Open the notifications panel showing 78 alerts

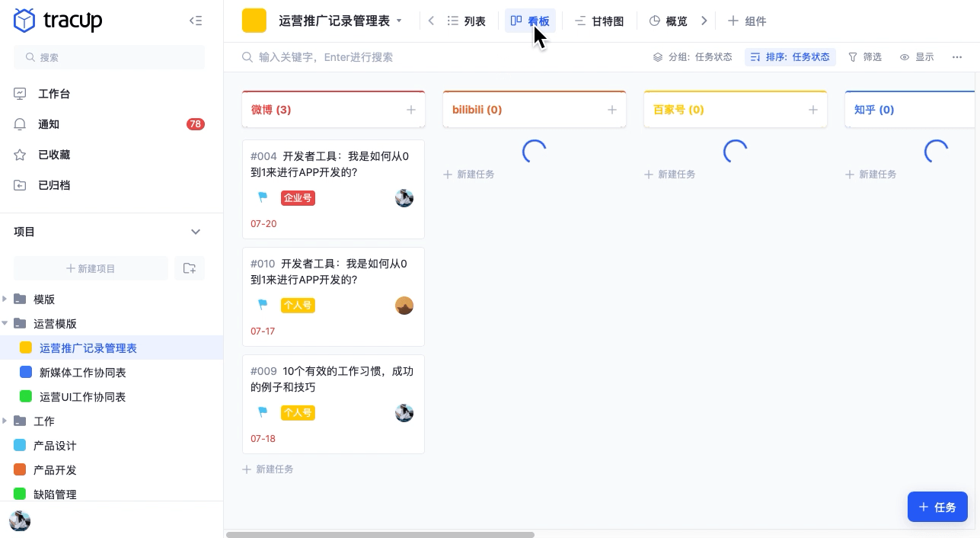[x=49, y=124]
